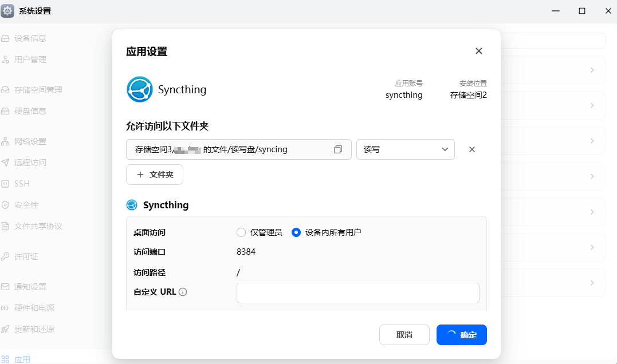This screenshot has width=617, height=364.
Task: Click the folder path field with syncing
Action: tap(238, 149)
